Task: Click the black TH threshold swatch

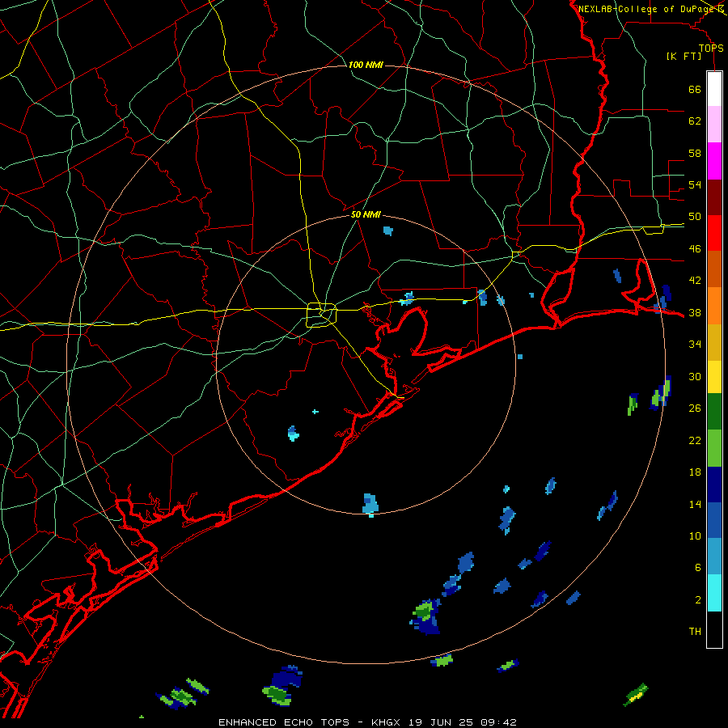Action: [x=714, y=629]
